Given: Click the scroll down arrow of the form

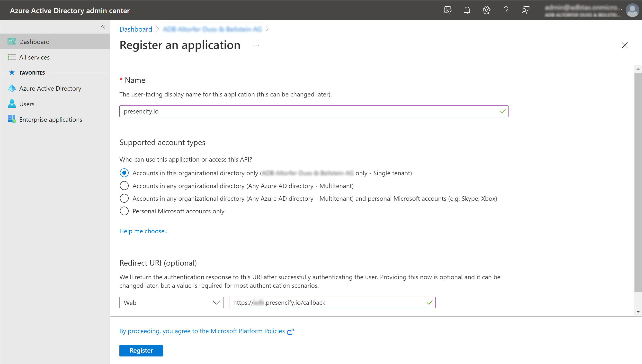Looking at the screenshot, I should (638, 312).
